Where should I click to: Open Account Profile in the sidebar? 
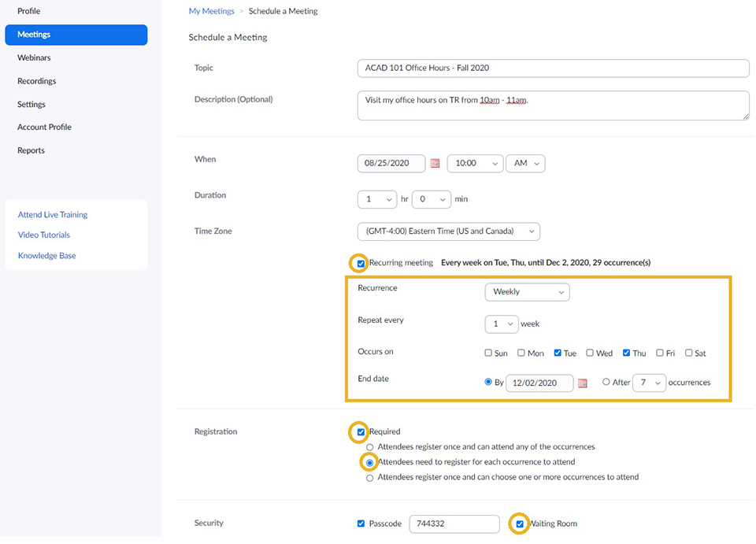click(x=44, y=128)
